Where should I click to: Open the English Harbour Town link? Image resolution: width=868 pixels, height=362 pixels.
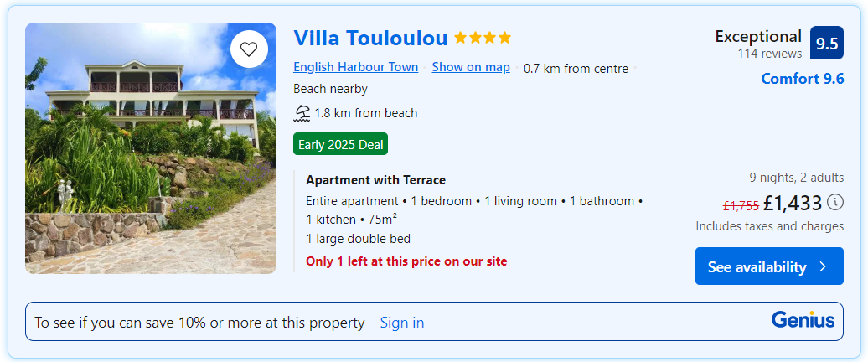[355, 68]
